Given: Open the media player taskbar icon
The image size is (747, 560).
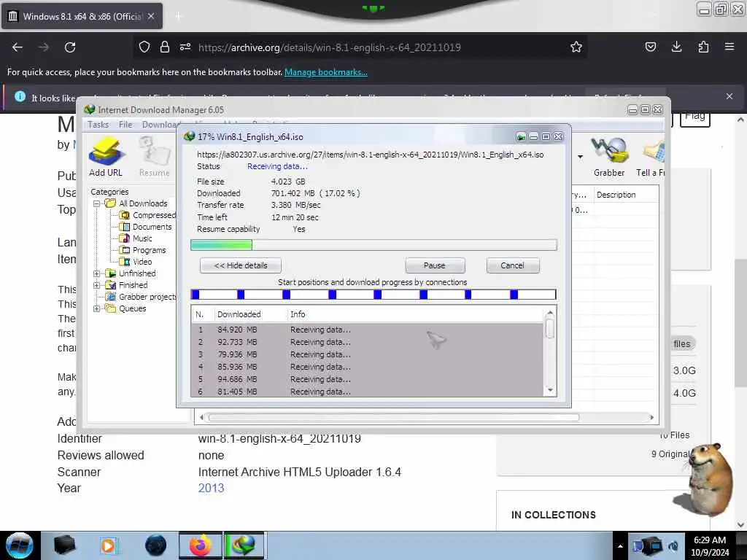Looking at the screenshot, I should tap(108, 545).
